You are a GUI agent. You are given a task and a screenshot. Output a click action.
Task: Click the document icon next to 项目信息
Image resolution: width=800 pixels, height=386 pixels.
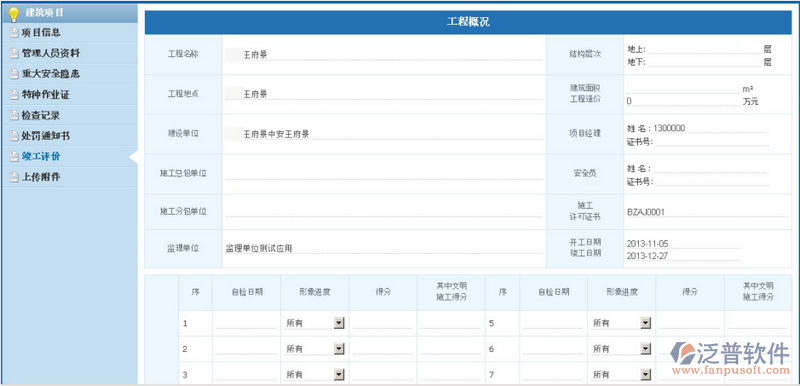[x=15, y=33]
